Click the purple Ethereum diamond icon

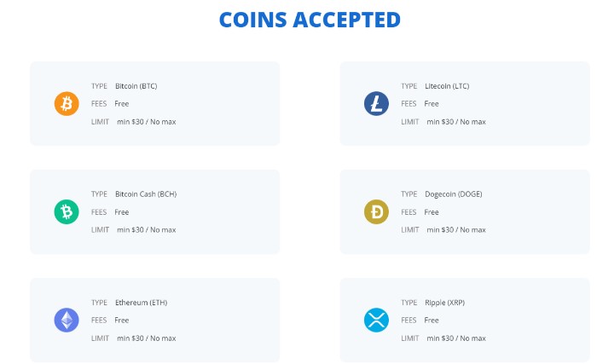(66, 321)
